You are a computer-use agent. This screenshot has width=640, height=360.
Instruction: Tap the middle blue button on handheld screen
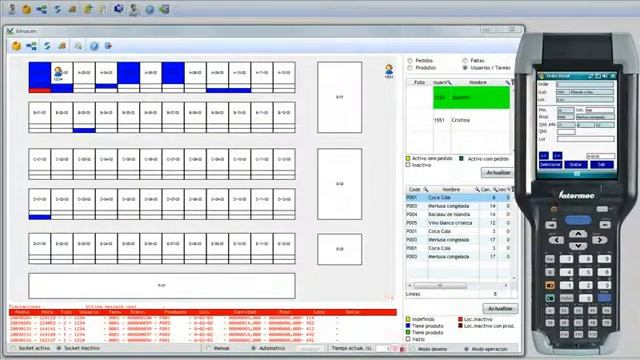tap(576, 164)
